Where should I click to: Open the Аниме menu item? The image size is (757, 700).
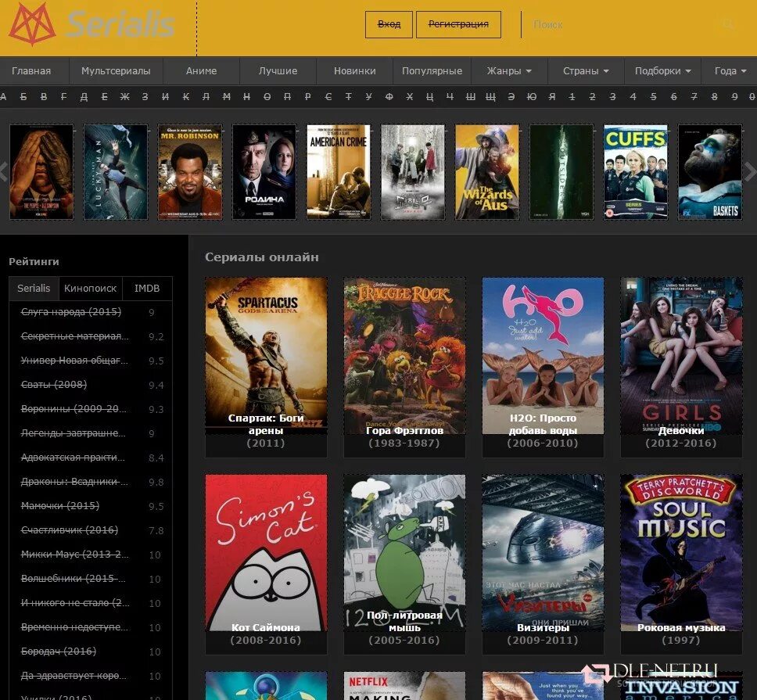coord(201,71)
